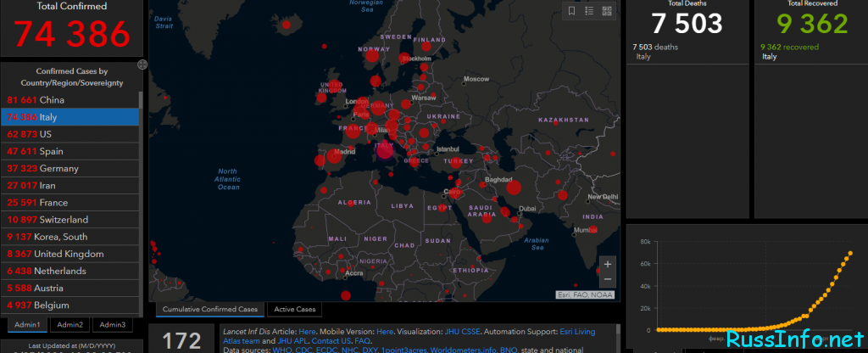Expand the country list panel icon
The image size is (868, 353).
click(x=142, y=64)
